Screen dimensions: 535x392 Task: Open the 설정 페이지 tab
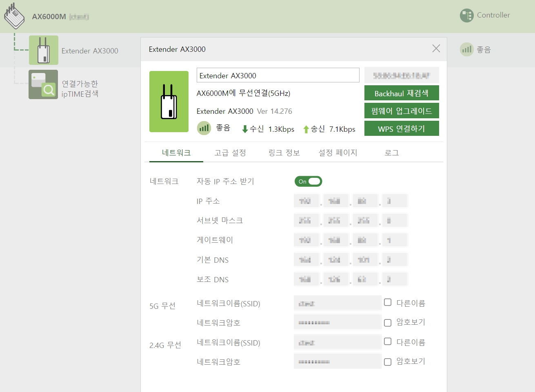coord(338,153)
